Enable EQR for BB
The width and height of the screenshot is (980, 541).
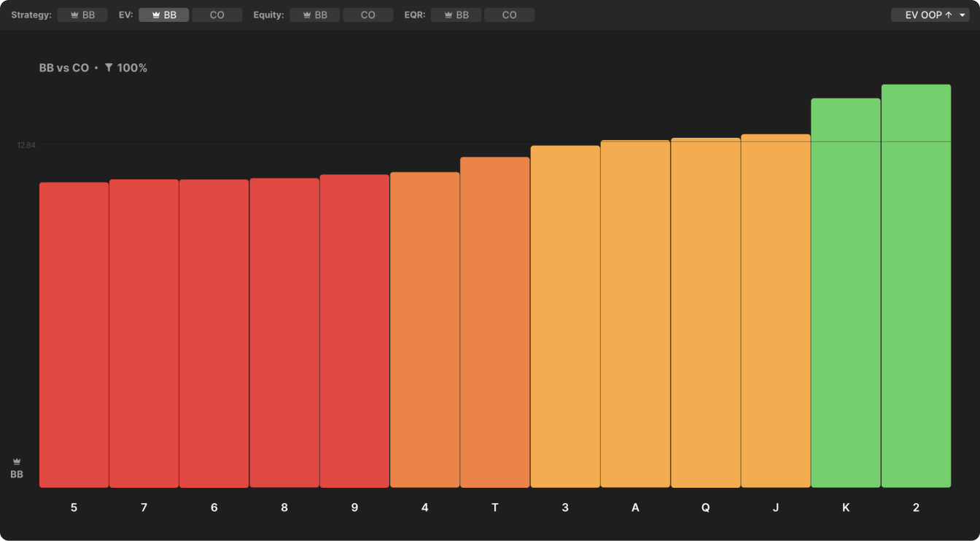[456, 15]
